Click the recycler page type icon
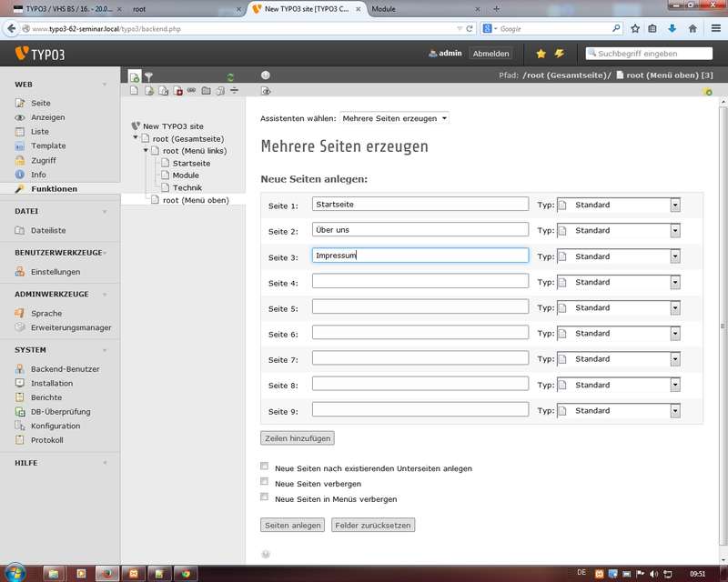 (220, 91)
